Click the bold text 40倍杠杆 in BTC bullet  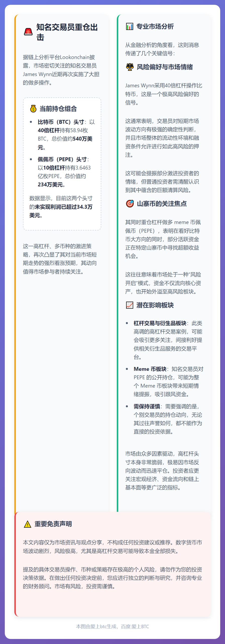pyautogui.click(x=49, y=130)
